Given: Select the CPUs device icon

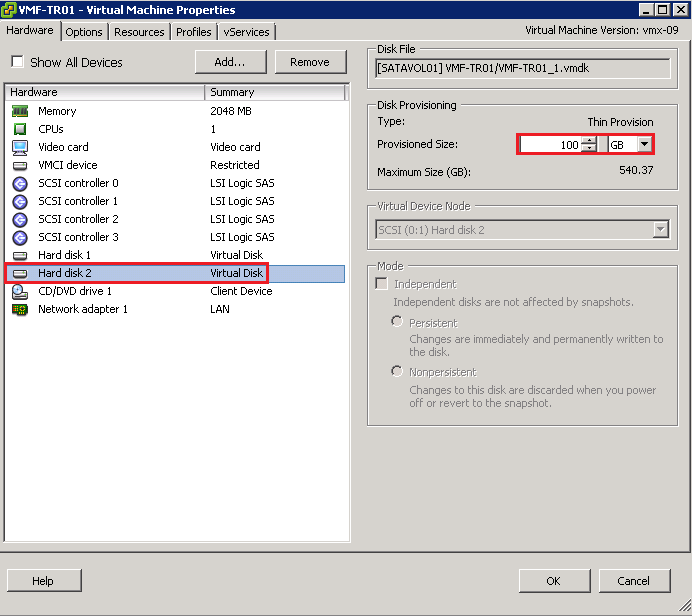Looking at the screenshot, I should (20, 129).
